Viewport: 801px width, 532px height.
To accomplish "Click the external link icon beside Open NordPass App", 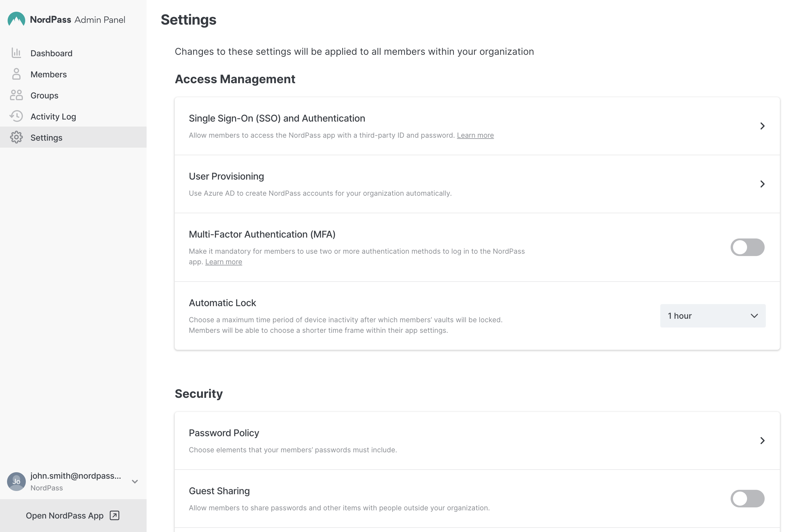I will [x=114, y=515].
